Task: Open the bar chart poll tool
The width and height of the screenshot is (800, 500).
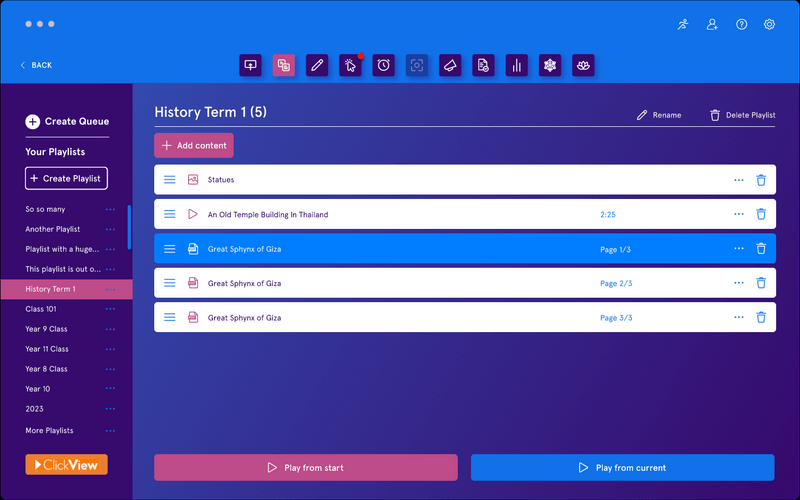Action: (x=517, y=65)
